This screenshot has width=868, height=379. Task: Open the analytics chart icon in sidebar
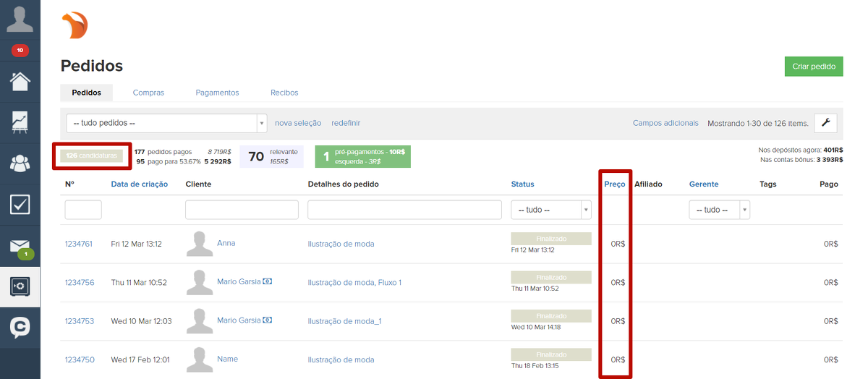point(20,122)
